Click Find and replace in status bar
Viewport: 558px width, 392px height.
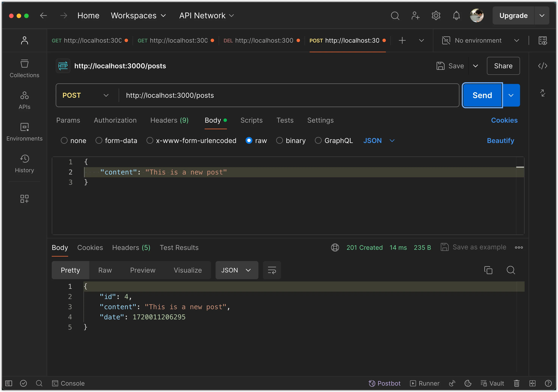[x=39, y=383]
